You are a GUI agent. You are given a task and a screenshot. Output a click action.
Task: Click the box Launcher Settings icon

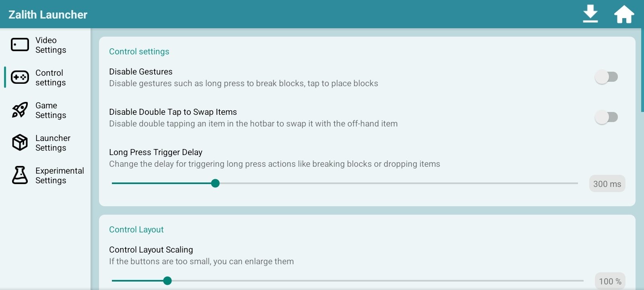coord(20,143)
